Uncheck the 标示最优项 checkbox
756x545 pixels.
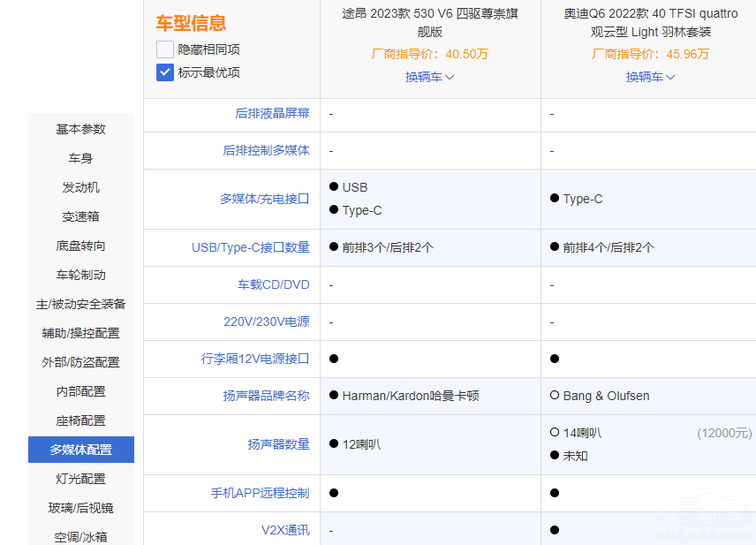(x=165, y=72)
